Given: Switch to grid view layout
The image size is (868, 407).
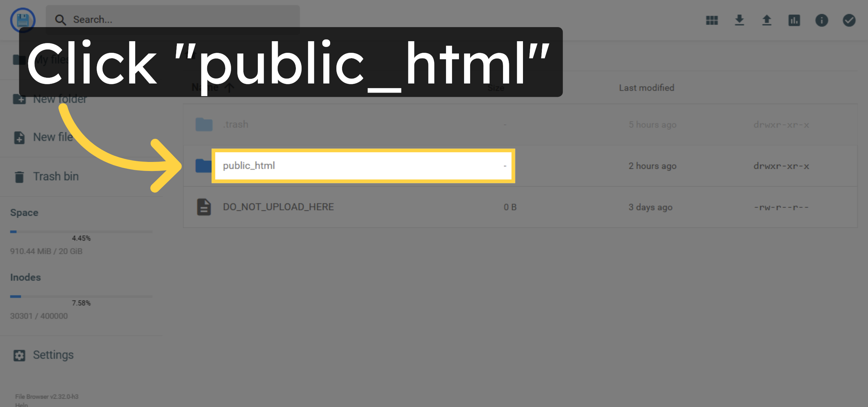Looking at the screenshot, I should click(711, 21).
